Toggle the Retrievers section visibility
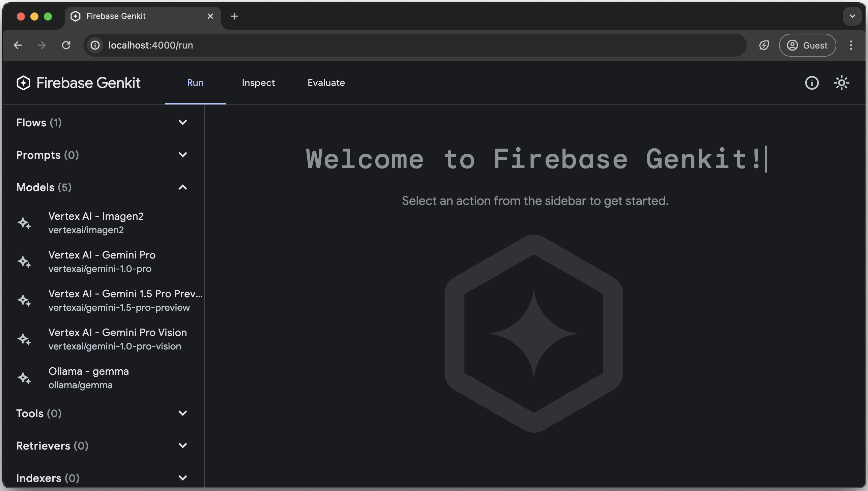868x491 pixels. 182,446
